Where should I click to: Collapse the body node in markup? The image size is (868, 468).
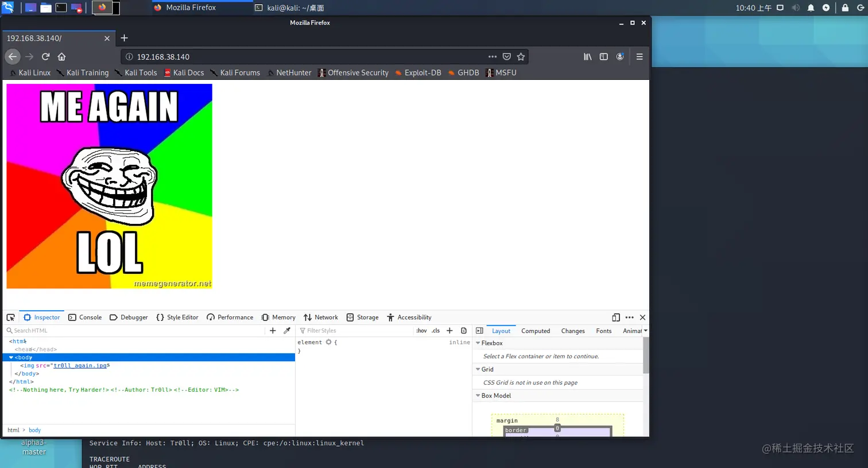(x=11, y=357)
